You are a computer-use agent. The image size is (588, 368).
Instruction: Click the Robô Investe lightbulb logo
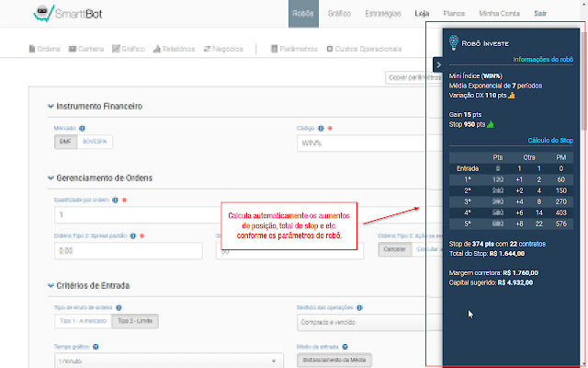(x=454, y=43)
